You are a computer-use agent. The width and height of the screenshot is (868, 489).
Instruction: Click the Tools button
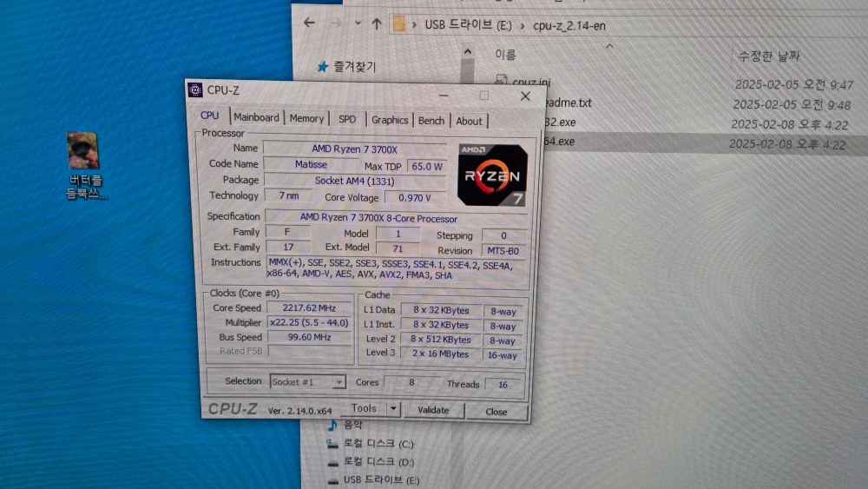pyautogui.click(x=363, y=408)
